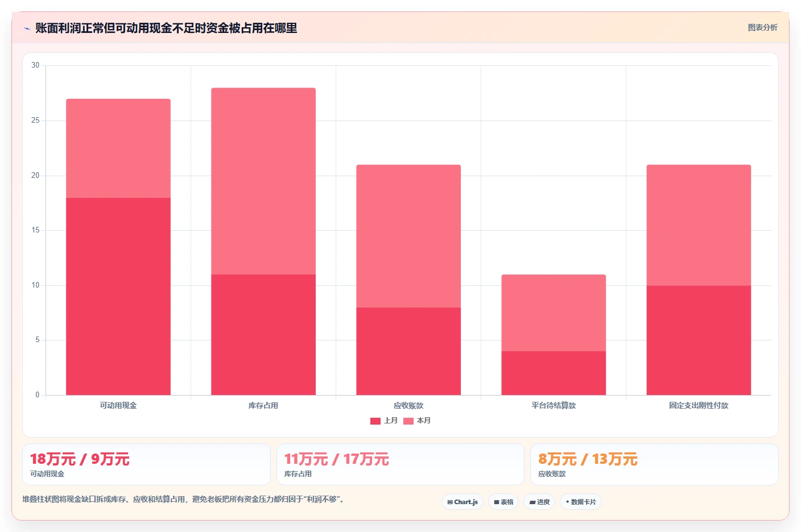
Task: Click the 平台待结算款 x-axis label
Action: click(x=554, y=405)
